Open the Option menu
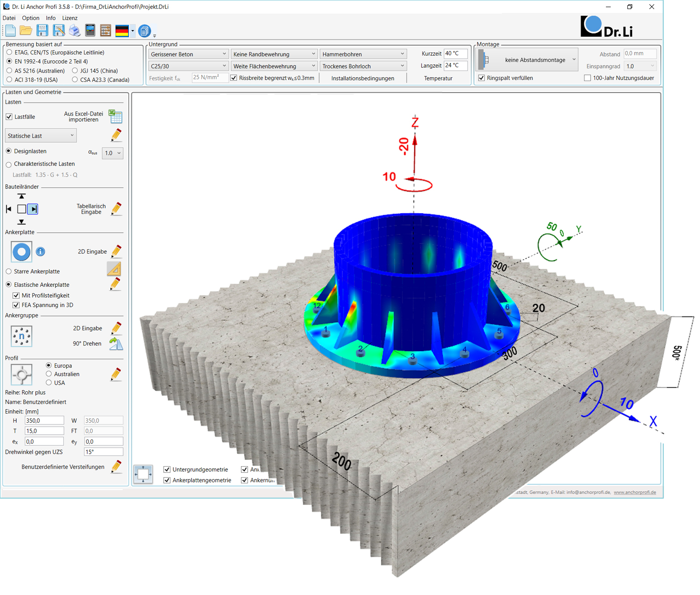The width and height of the screenshot is (700, 595). click(x=31, y=18)
